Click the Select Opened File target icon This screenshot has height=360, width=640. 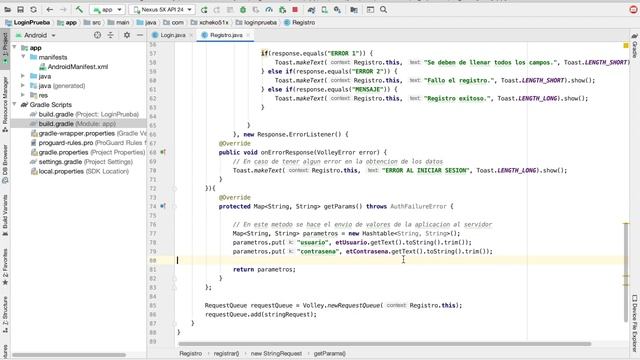97,35
